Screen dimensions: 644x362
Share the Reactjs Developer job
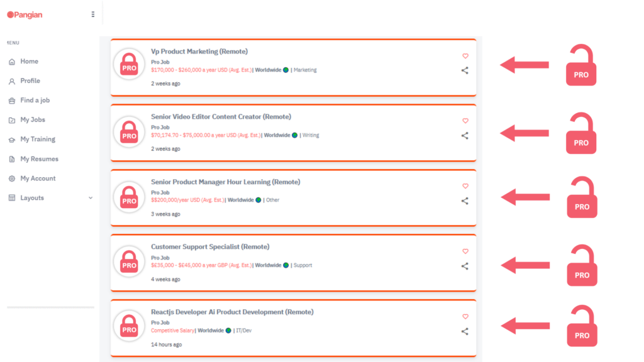(x=465, y=331)
